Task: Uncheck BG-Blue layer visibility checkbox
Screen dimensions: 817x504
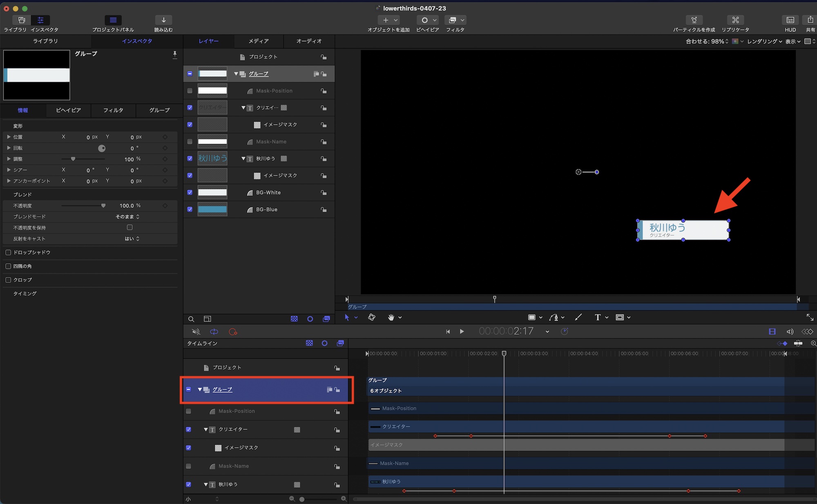Action: [190, 209]
